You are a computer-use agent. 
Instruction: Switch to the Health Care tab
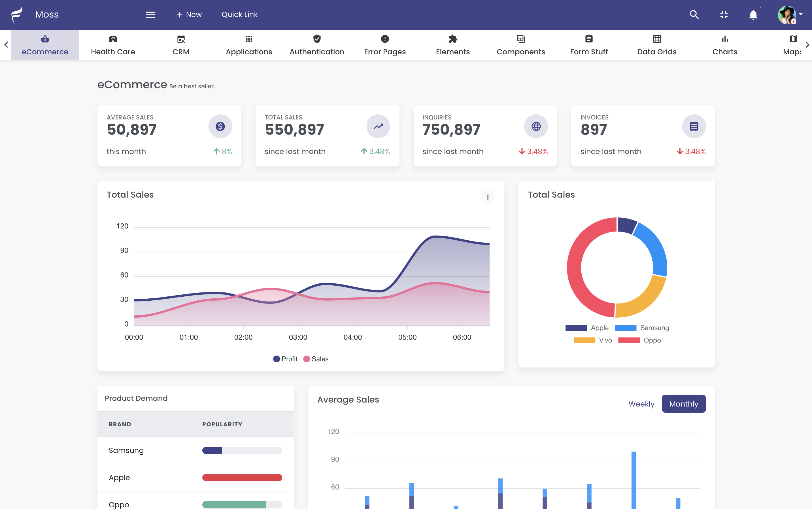113,45
